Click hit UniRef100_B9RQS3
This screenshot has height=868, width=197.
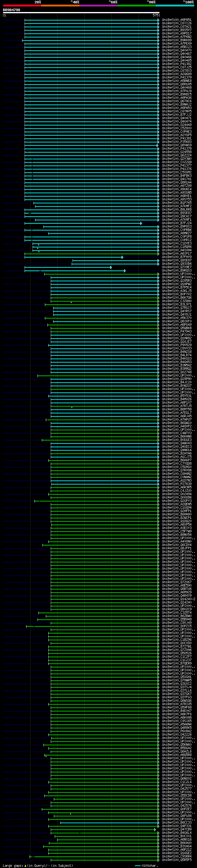click(x=176, y=271)
